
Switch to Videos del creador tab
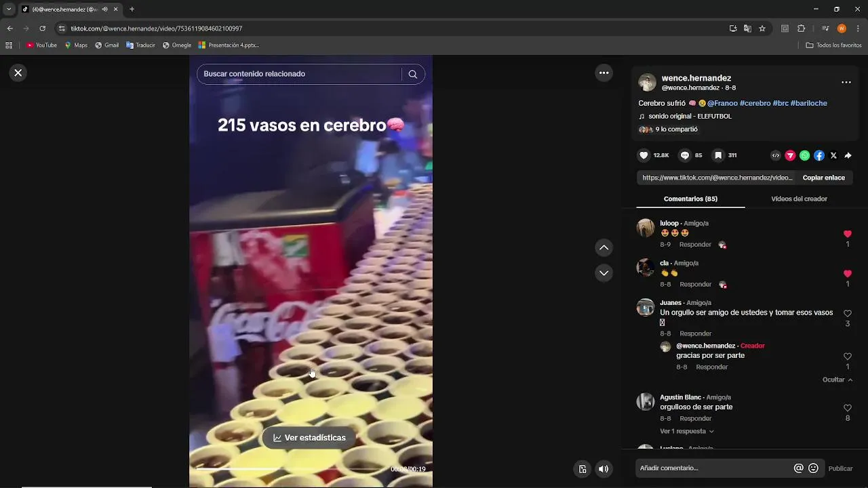click(x=799, y=199)
